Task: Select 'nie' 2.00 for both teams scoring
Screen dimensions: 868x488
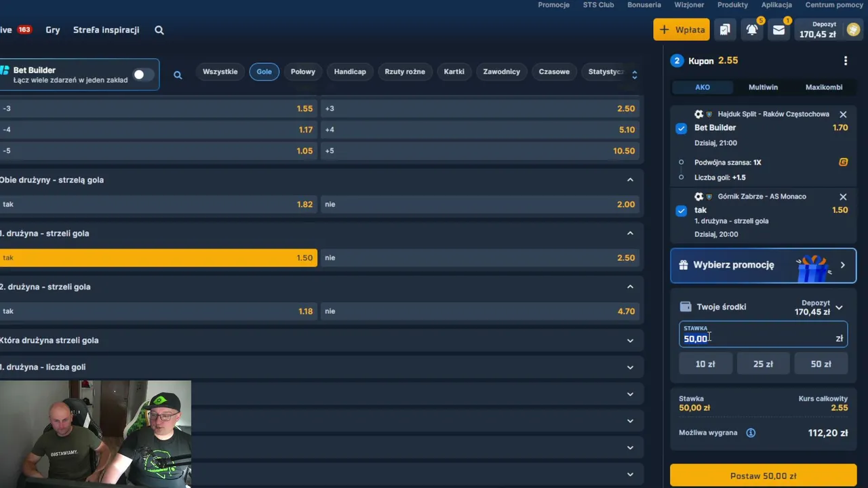Action: click(480, 204)
